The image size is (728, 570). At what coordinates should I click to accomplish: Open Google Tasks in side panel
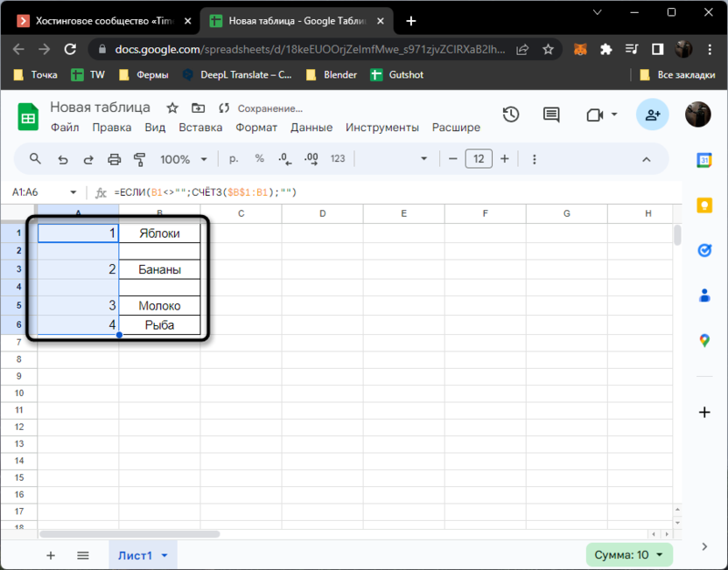click(x=704, y=250)
